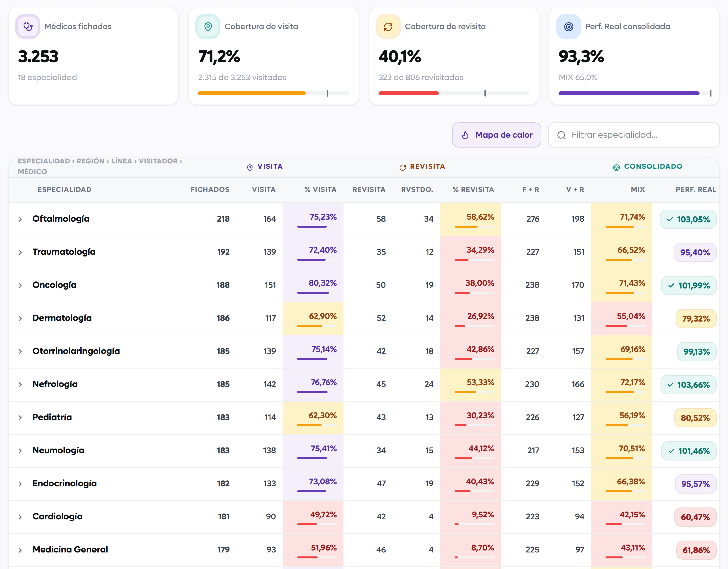Expand the Nefrología row

coord(20,385)
